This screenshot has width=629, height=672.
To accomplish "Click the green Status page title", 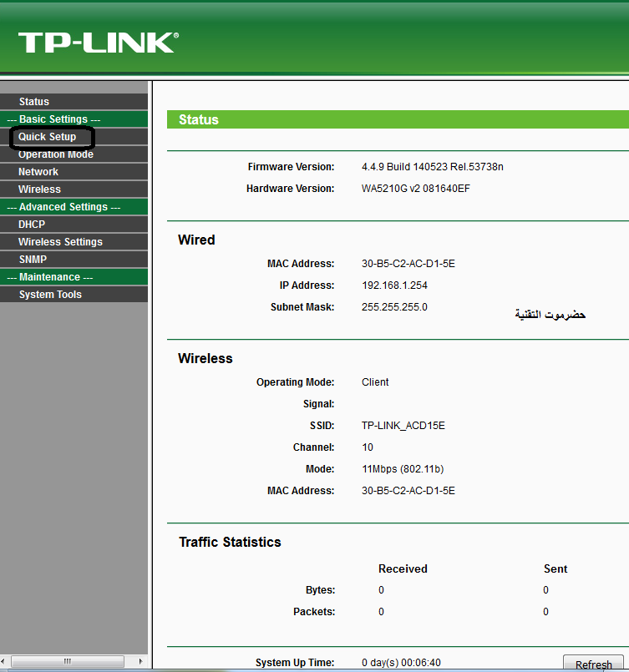I will [x=199, y=119].
